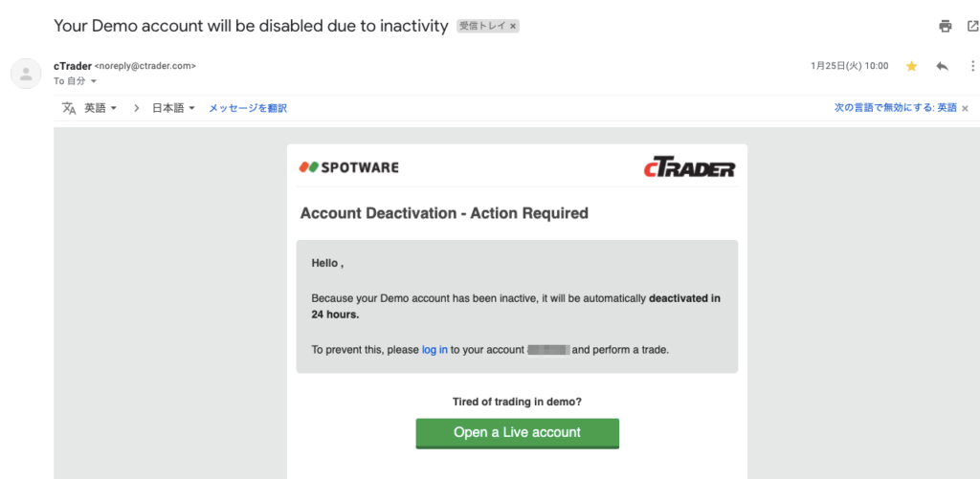This screenshot has height=479, width=980.
Task: Click the Spotware logo
Action: pos(348,167)
